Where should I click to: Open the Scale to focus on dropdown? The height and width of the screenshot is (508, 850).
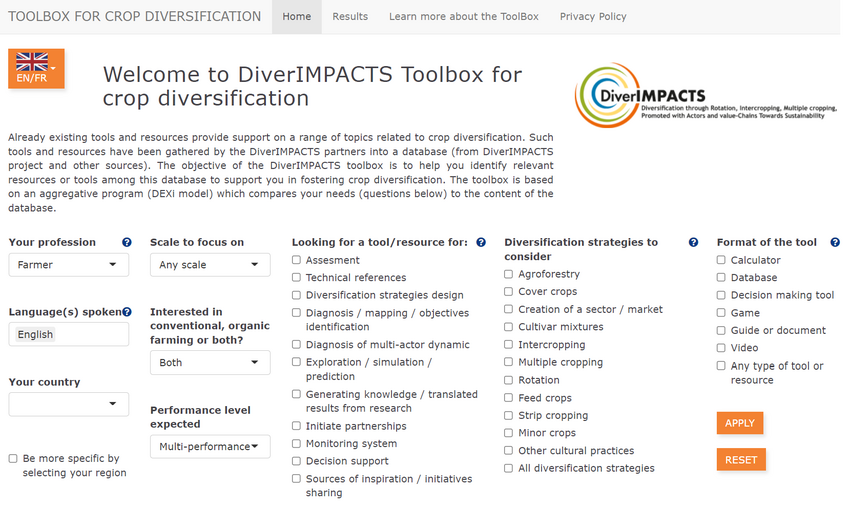coord(210,265)
